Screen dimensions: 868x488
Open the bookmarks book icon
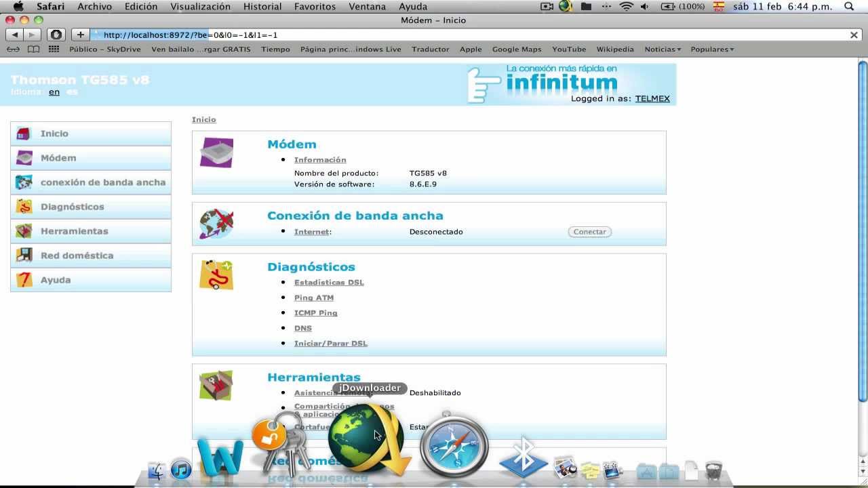coord(34,49)
